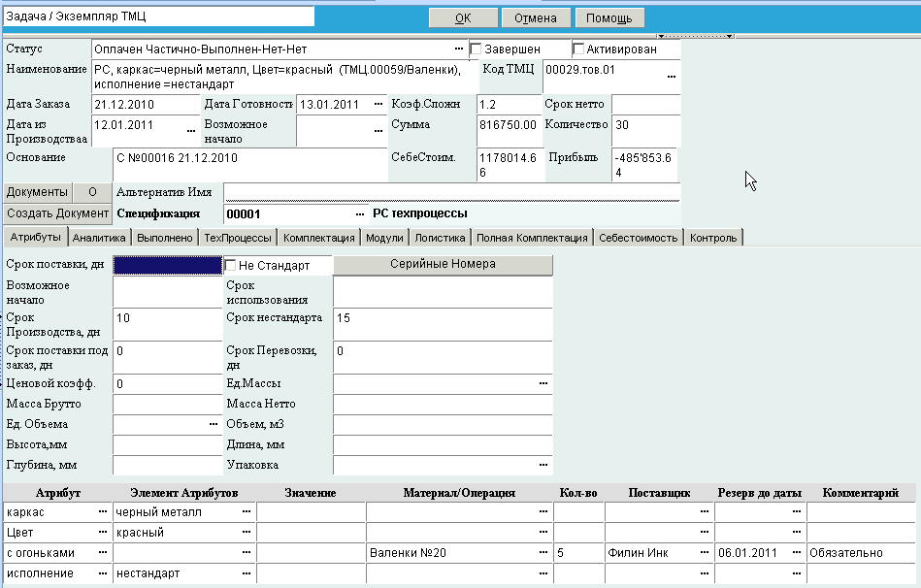Open the Цвет attribute ellipsis selector
921x588 pixels.
(x=103, y=532)
